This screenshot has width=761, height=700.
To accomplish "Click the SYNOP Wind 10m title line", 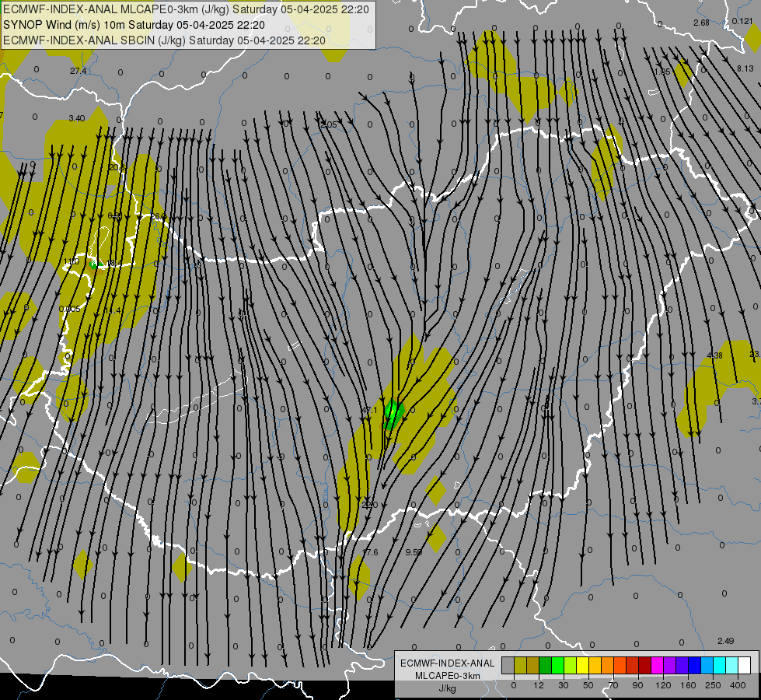I will coord(134,25).
